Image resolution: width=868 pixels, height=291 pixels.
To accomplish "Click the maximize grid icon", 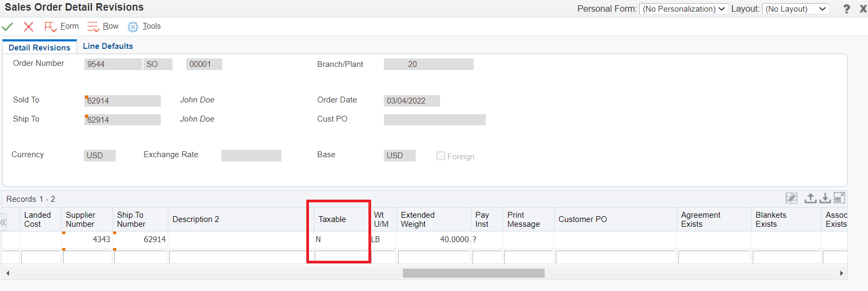I will (x=839, y=198).
